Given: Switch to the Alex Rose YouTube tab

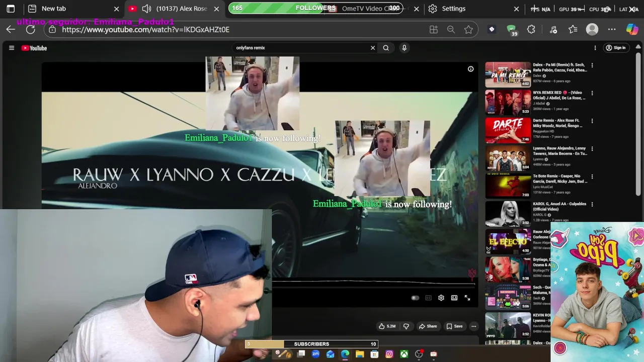Looking at the screenshot, I should (182, 9).
